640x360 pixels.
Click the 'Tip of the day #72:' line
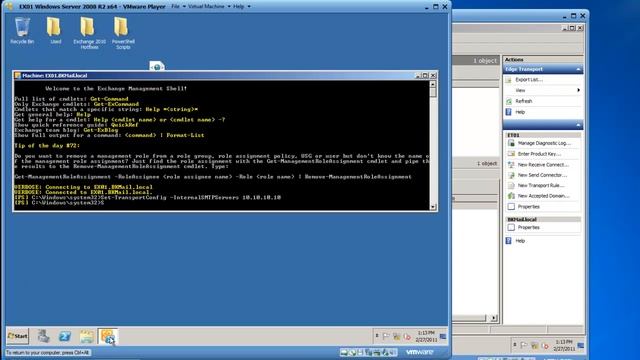point(47,146)
